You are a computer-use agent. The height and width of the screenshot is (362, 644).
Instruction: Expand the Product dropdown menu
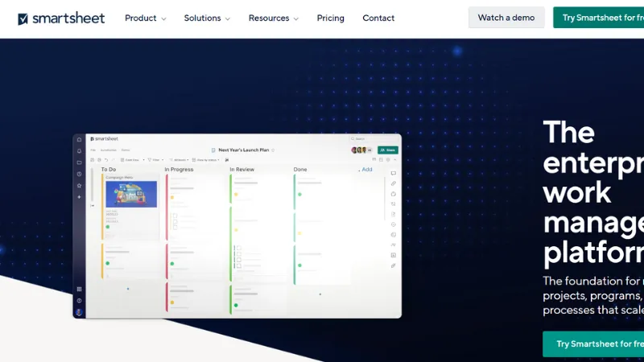pyautogui.click(x=145, y=18)
